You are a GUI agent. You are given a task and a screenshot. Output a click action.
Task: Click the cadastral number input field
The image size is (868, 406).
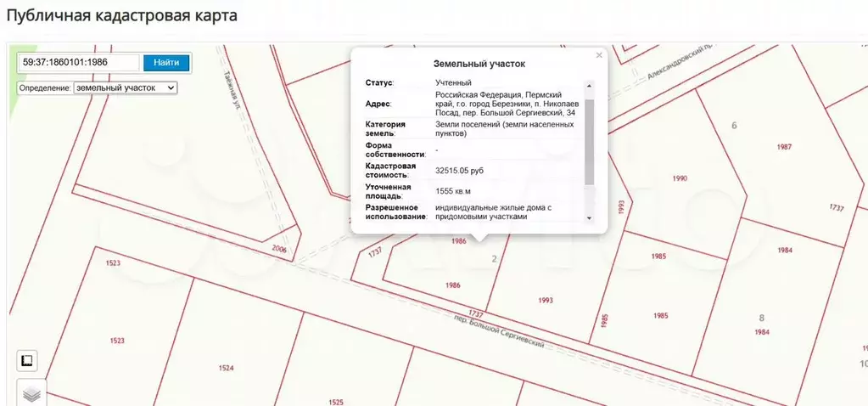[79, 62]
